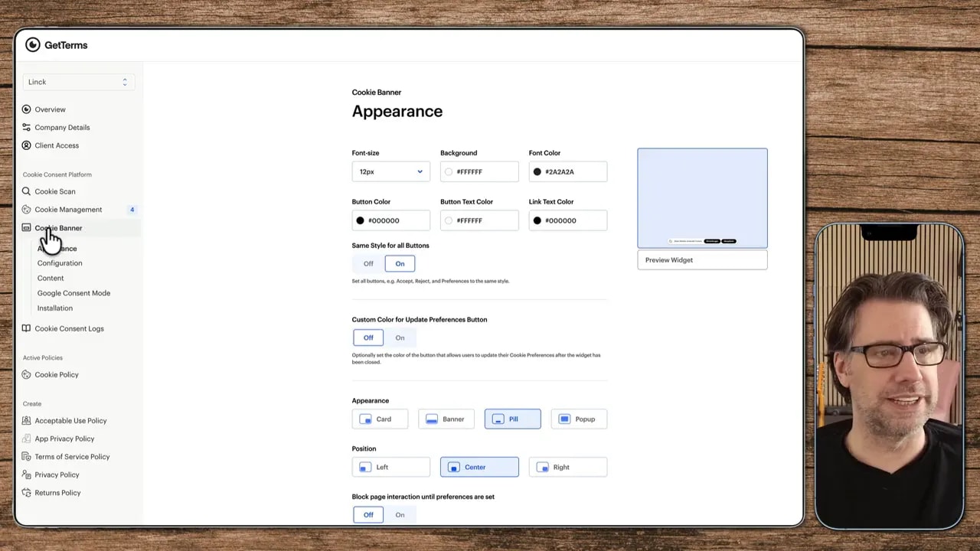The image size is (980, 551).
Task: Turn off Same Style for all Buttons
Action: point(368,263)
